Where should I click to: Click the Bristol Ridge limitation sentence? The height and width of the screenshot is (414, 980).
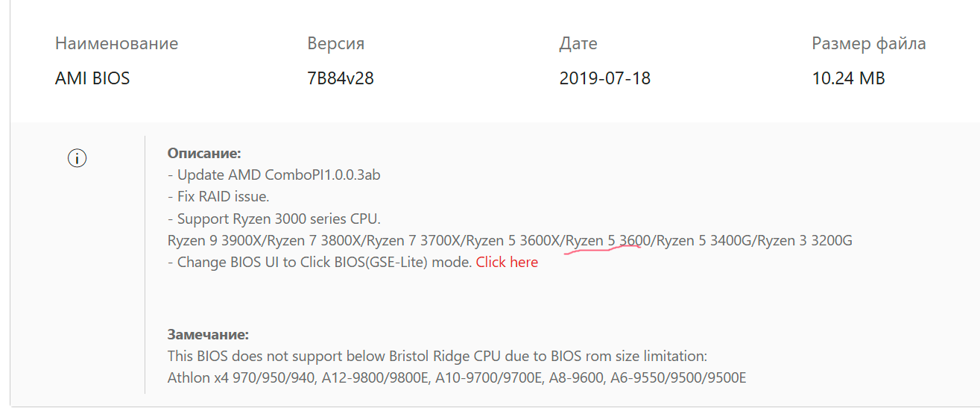[437, 356]
